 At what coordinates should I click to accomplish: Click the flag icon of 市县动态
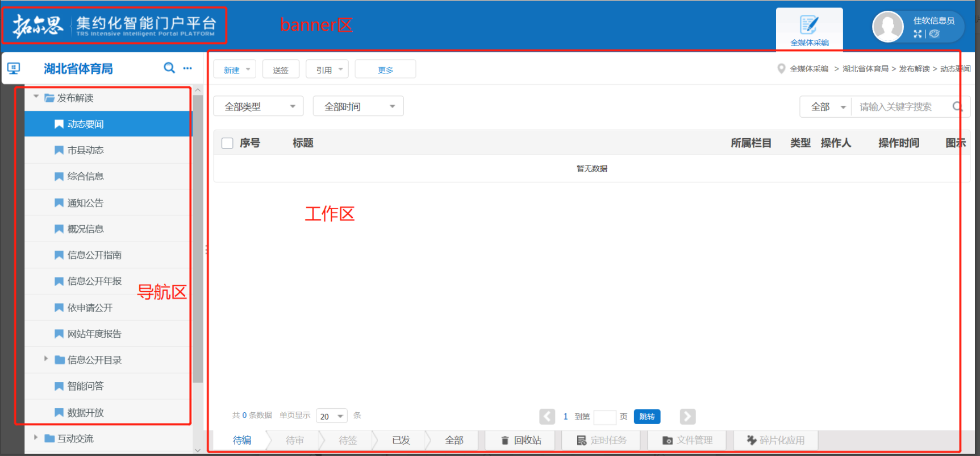pos(59,150)
